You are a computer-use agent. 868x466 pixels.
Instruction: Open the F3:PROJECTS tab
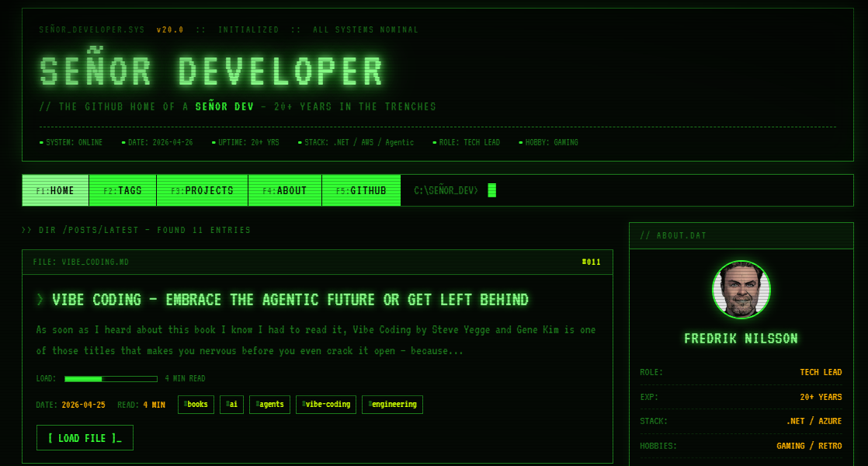coord(202,190)
